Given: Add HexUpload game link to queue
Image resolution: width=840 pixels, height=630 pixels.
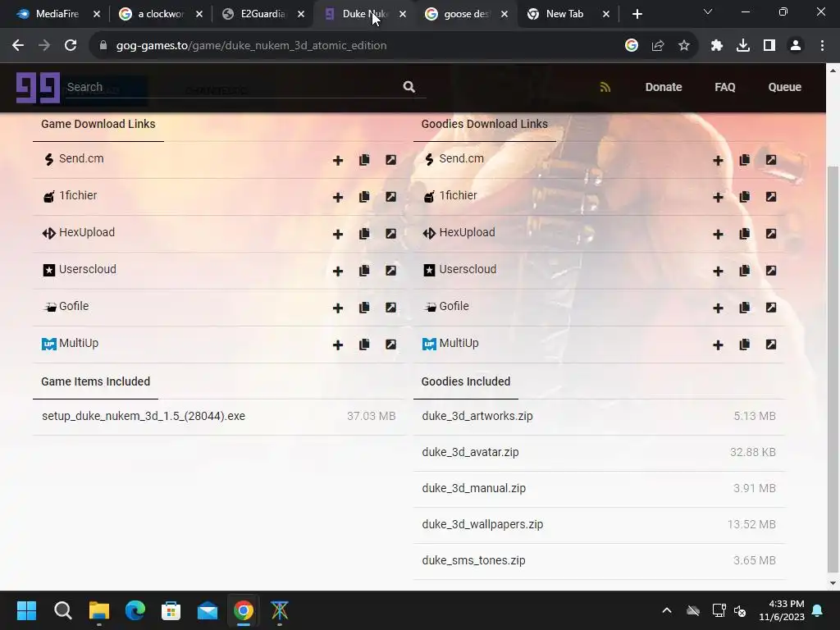Looking at the screenshot, I should (x=337, y=234).
